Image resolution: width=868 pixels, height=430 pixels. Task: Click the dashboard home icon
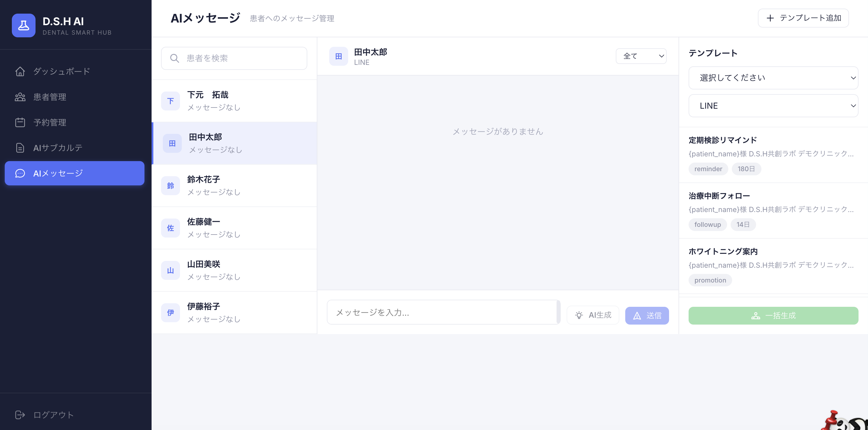pyautogui.click(x=20, y=71)
